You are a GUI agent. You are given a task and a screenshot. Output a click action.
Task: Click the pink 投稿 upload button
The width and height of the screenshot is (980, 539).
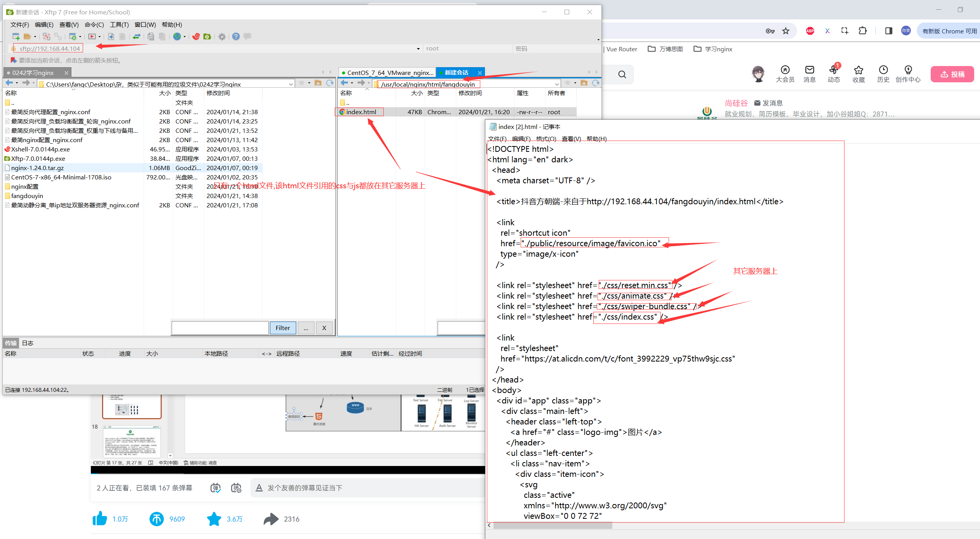click(x=952, y=74)
